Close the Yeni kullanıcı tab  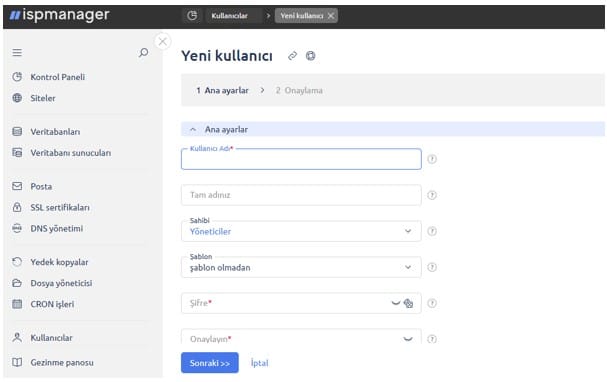331,15
